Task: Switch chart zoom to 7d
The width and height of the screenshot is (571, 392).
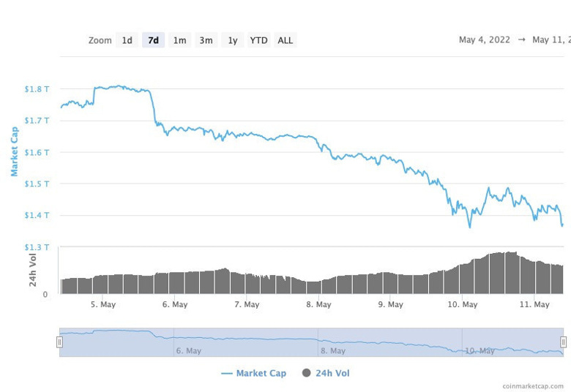Action: click(153, 40)
